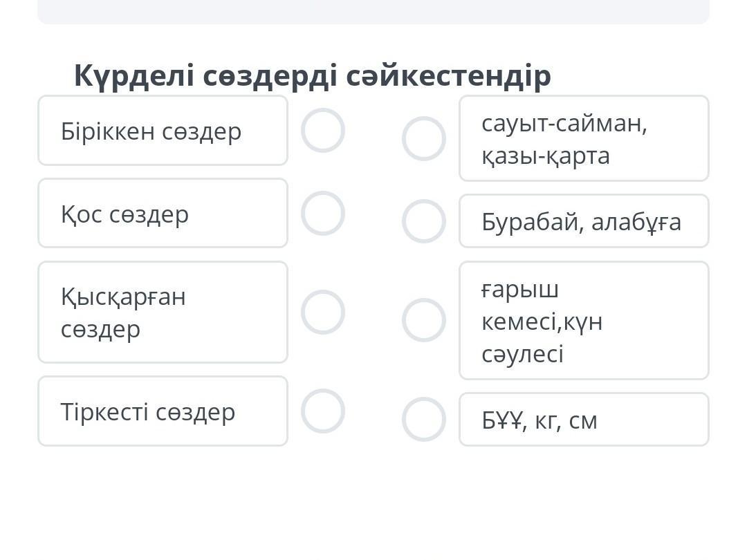Image resolution: width=747 pixels, height=560 pixels.
Task: Click the word қазы-қарта
Action: pyautogui.click(x=546, y=156)
